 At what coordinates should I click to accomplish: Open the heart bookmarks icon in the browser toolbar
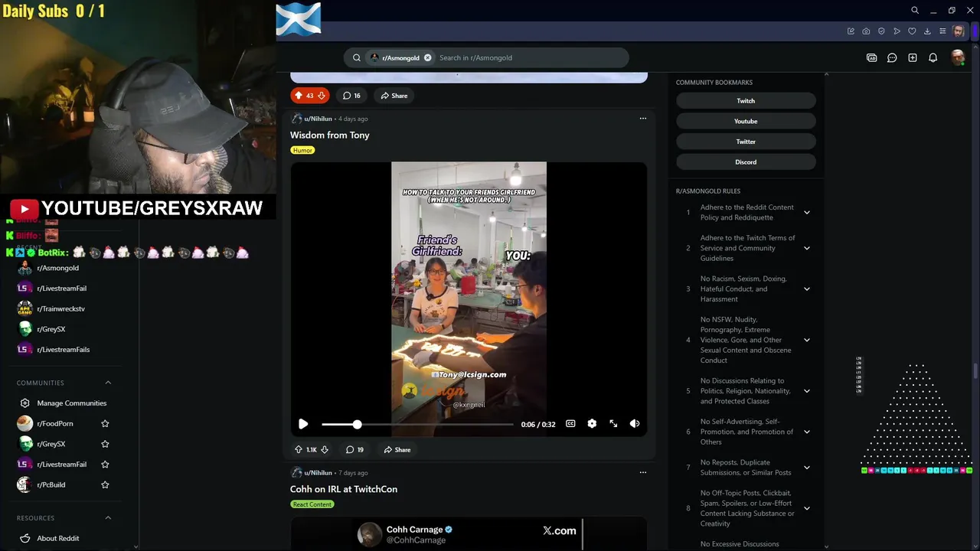[x=912, y=31]
